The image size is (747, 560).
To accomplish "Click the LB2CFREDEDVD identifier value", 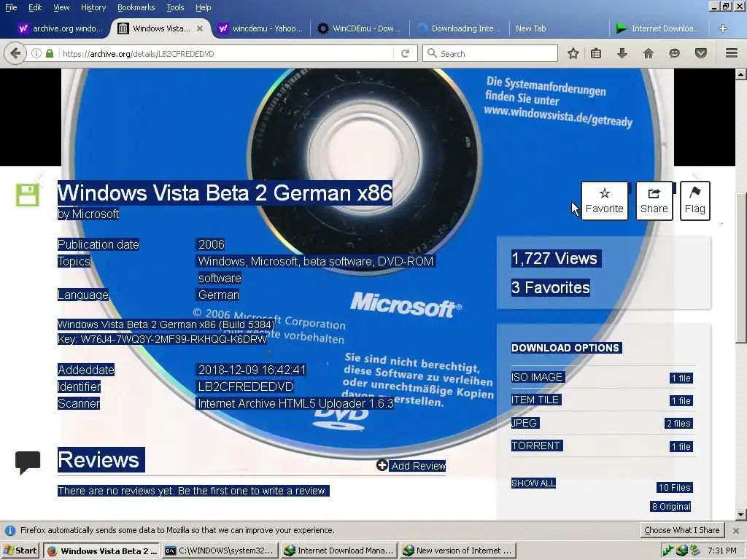I will [x=246, y=386].
